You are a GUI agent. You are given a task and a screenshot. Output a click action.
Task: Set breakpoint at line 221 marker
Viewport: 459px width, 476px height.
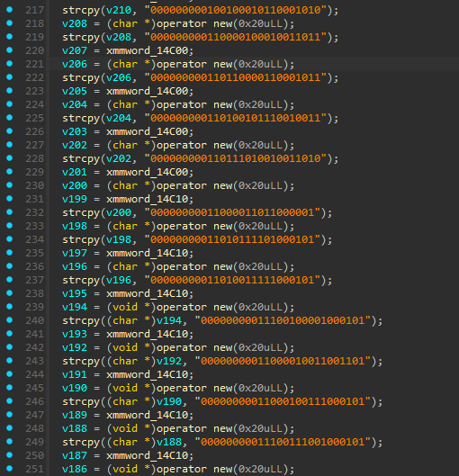(9, 64)
